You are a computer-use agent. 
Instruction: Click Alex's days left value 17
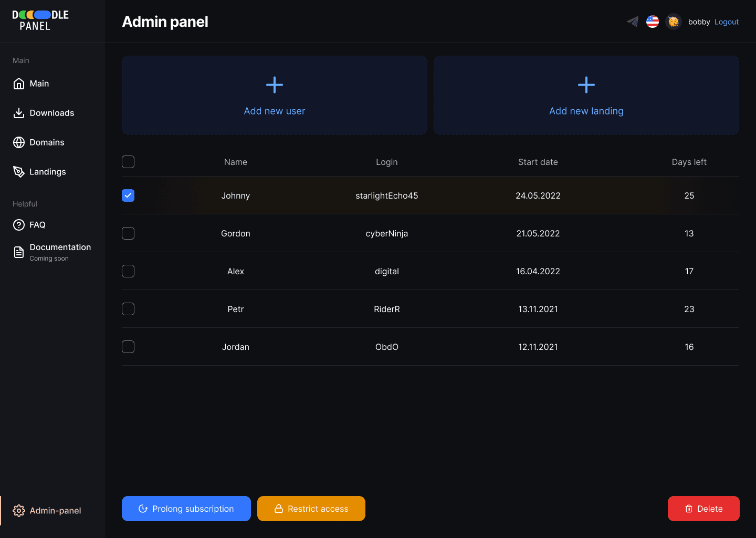click(x=689, y=271)
